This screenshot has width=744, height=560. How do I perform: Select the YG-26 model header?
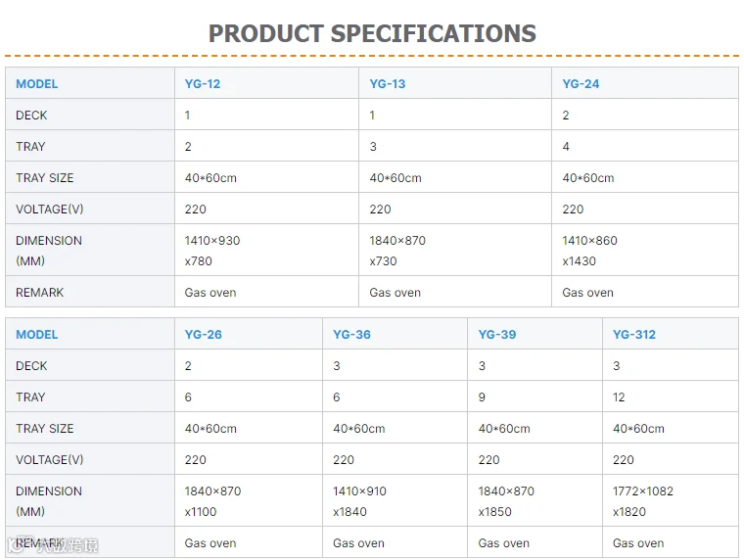pos(203,335)
